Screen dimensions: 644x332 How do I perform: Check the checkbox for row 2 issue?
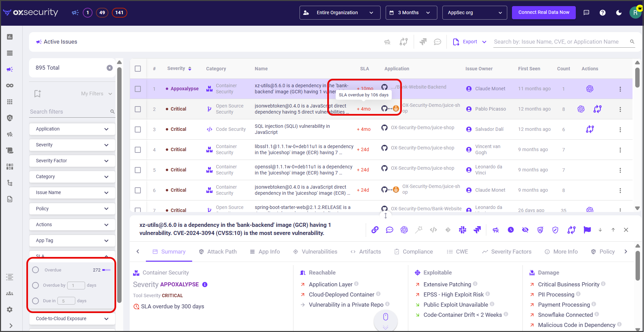click(x=138, y=109)
